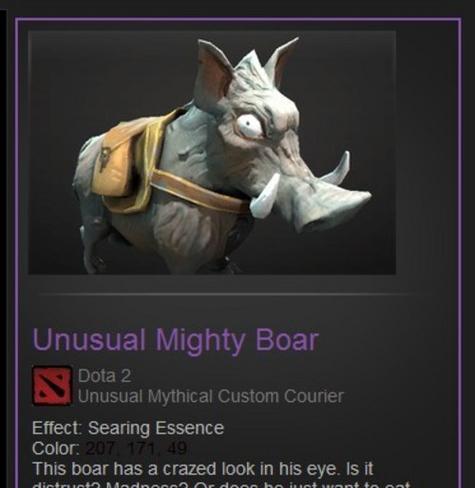The width and height of the screenshot is (475, 488).
Task: Select the Unusual Mighty Boar item title
Action: click(175, 340)
